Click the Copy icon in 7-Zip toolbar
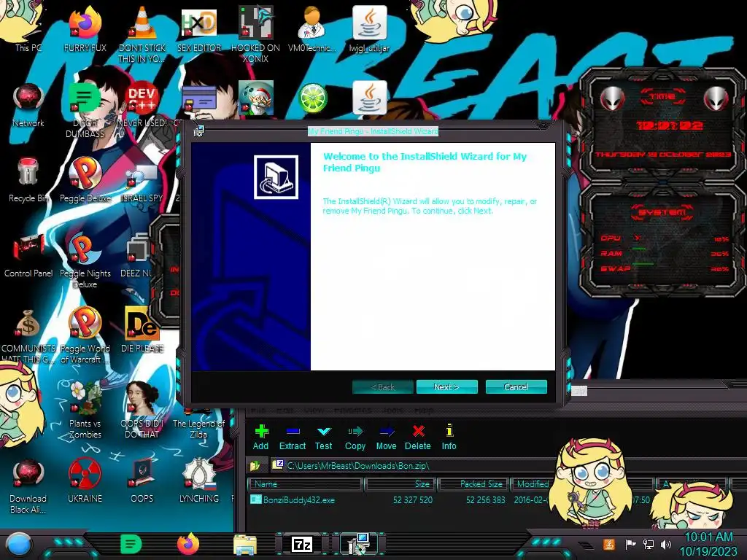The image size is (747, 560). pyautogui.click(x=355, y=431)
